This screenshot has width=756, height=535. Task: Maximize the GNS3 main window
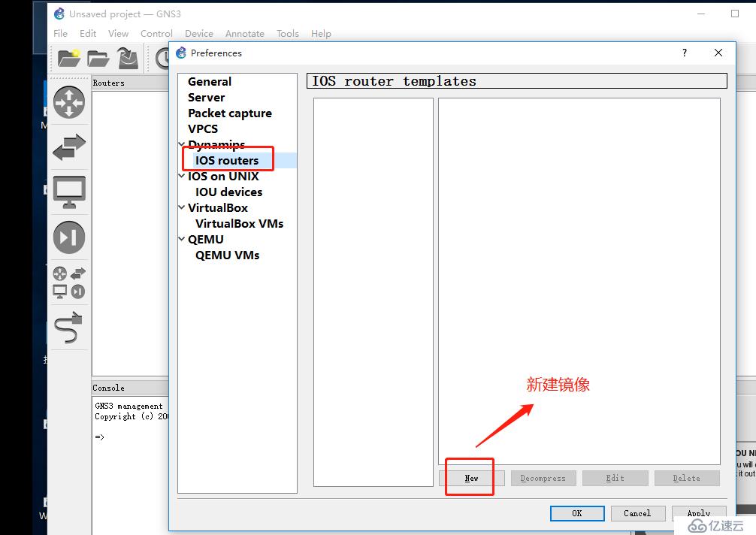click(x=735, y=14)
